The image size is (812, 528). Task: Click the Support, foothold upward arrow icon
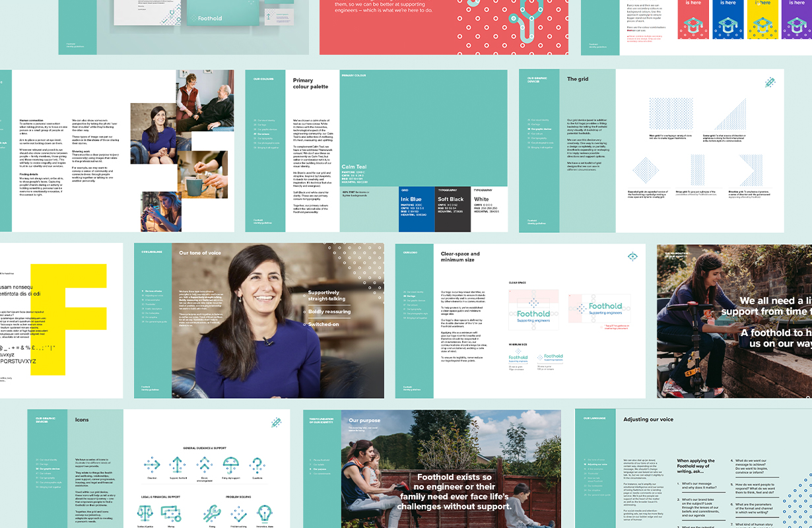pyautogui.click(x=176, y=464)
